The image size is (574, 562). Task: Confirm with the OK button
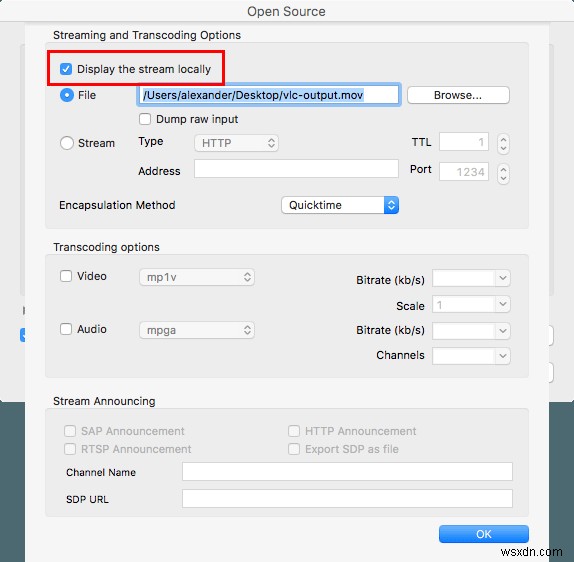484,534
